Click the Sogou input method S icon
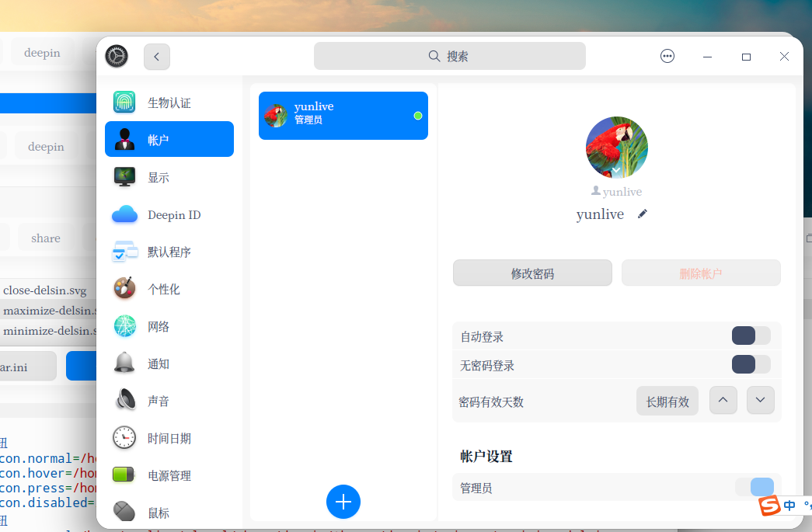The image size is (812, 532). [x=769, y=505]
